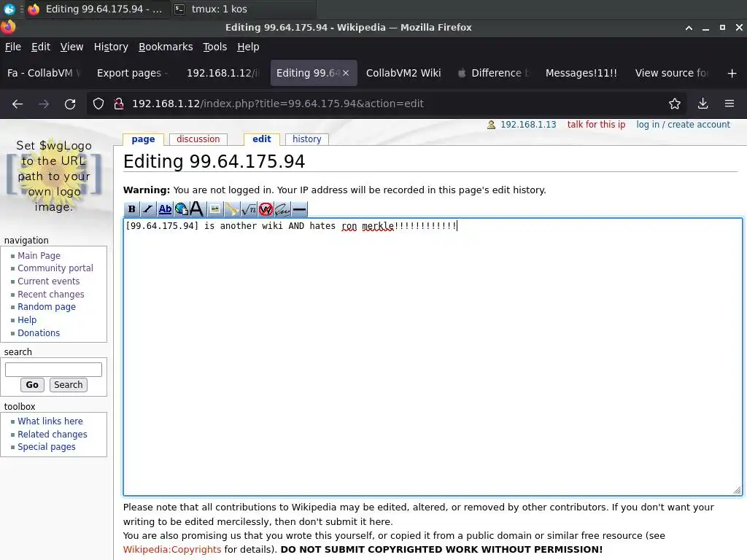Open 'Special pages' toolbox link
Viewport: 747px width, 560px height.
point(47,447)
